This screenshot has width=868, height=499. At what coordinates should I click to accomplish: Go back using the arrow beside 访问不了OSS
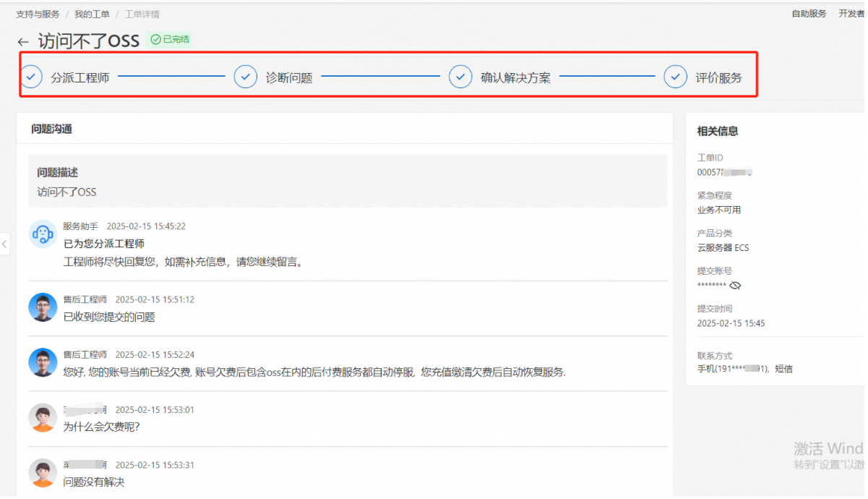23,42
